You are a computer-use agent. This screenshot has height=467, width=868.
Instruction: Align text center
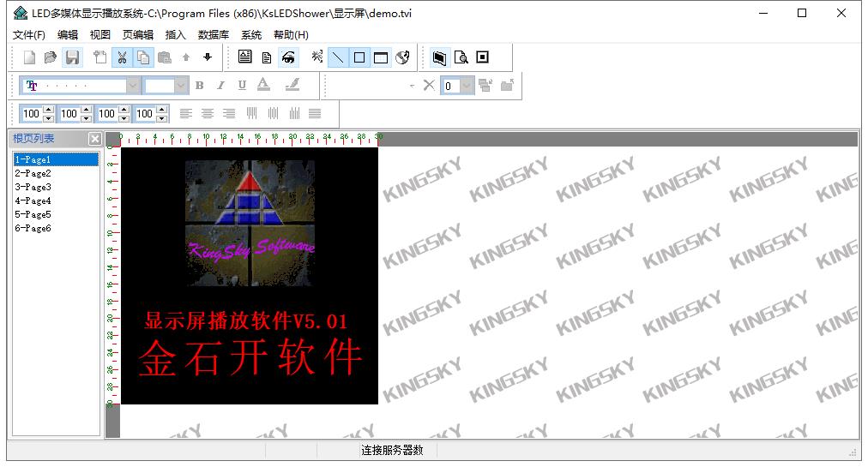click(x=208, y=113)
